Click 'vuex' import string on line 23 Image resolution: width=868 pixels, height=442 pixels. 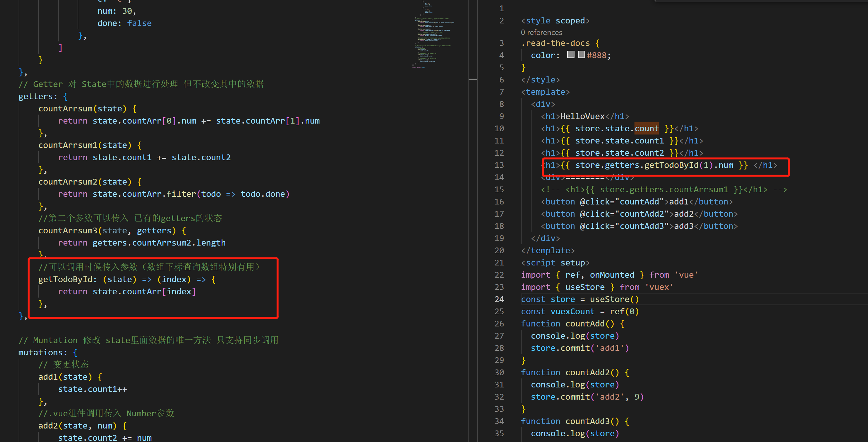(659, 287)
